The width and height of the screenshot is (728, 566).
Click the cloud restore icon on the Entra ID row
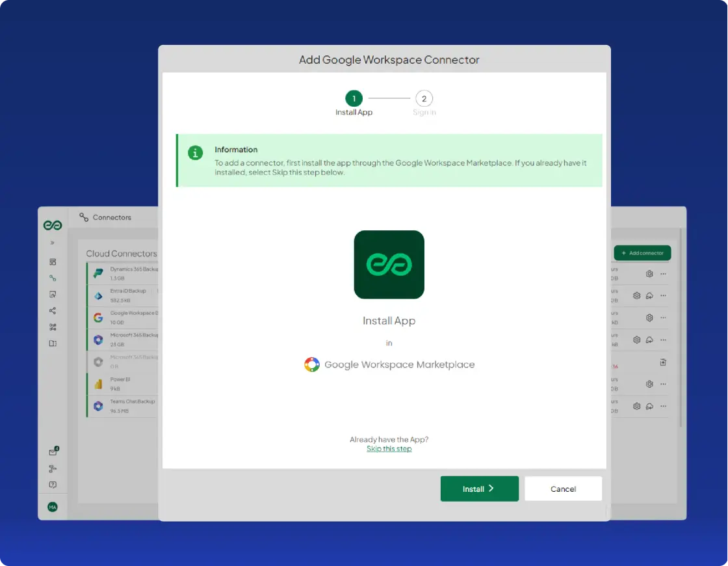tap(649, 295)
